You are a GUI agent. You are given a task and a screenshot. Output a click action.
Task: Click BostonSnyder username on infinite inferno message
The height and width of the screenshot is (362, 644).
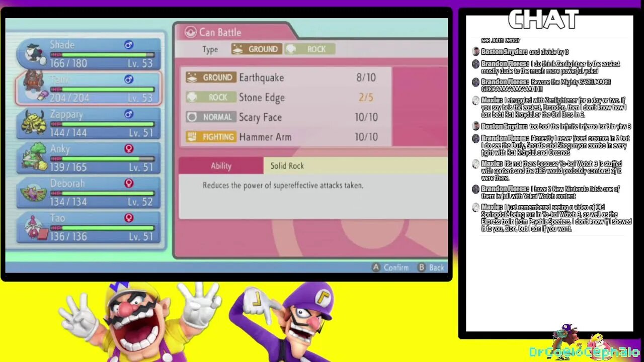(505, 126)
